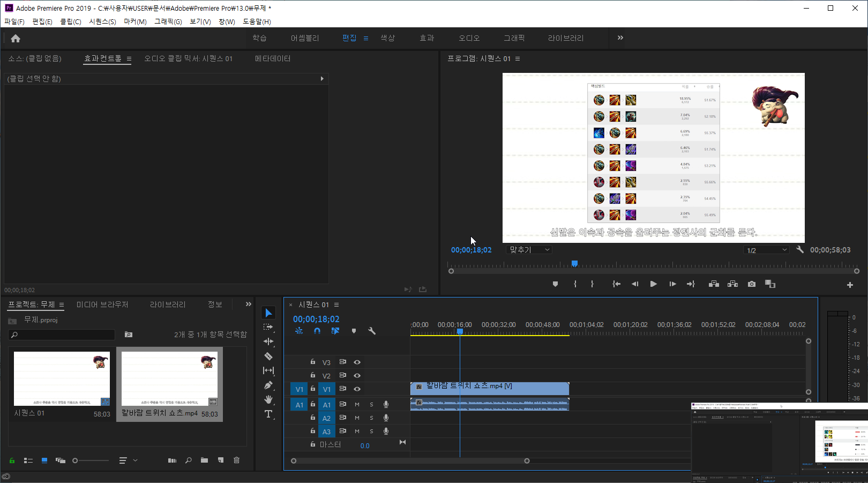Open program monitor settings wrench

coord(800,249)
